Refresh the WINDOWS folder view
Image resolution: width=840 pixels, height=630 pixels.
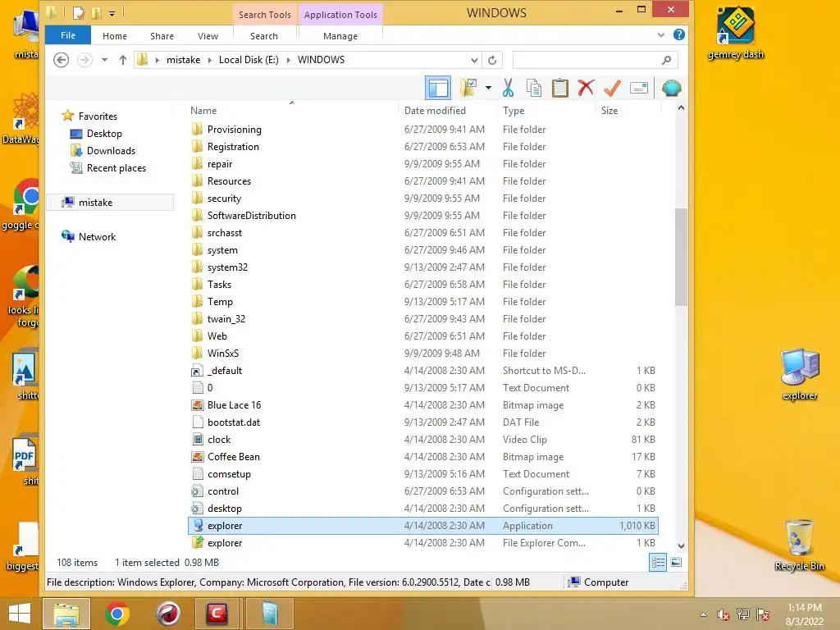point(492,60)
